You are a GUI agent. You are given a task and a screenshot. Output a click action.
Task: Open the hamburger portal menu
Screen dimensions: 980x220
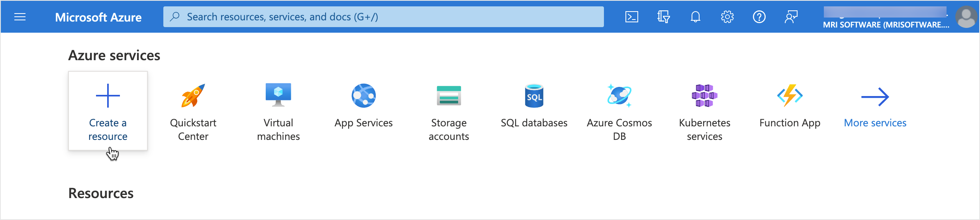click(20, 17)
